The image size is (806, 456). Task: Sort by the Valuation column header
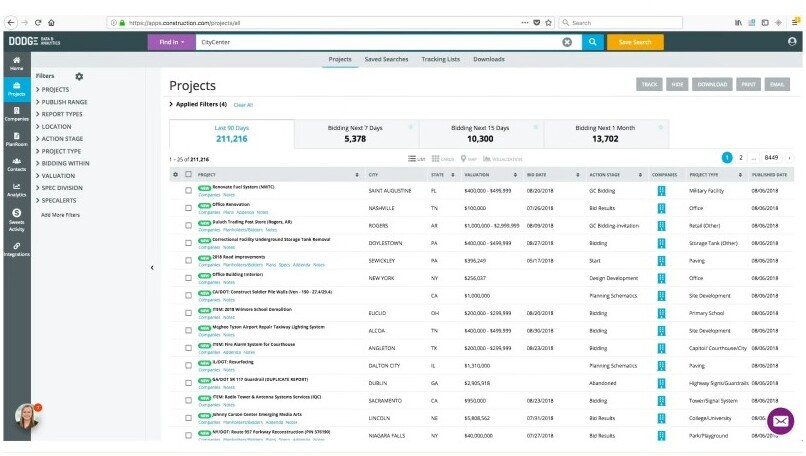tap(490, 175)
